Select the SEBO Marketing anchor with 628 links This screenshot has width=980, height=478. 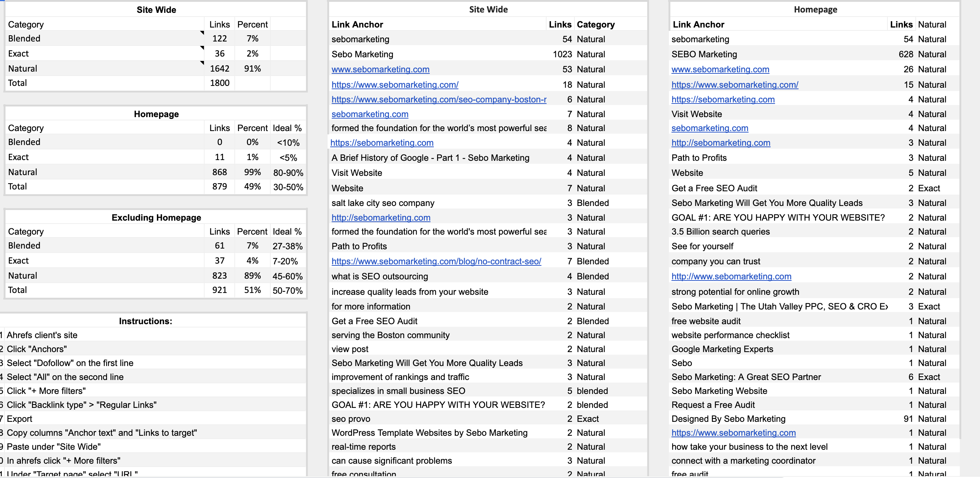click(778, 54)
